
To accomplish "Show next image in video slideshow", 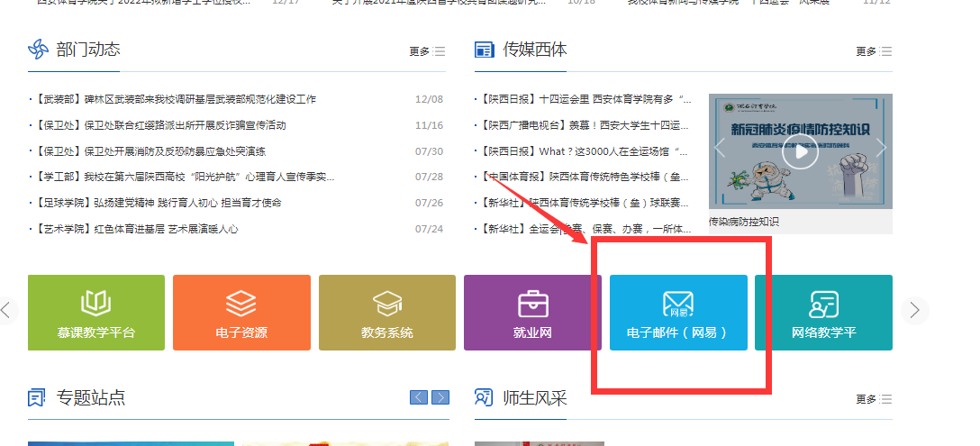I will [881, 147].
